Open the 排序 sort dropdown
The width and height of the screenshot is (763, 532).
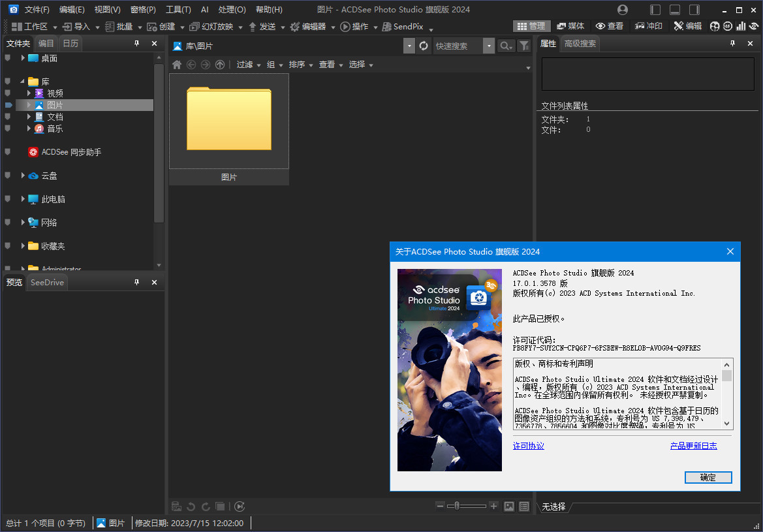click(x=300, y=65)
